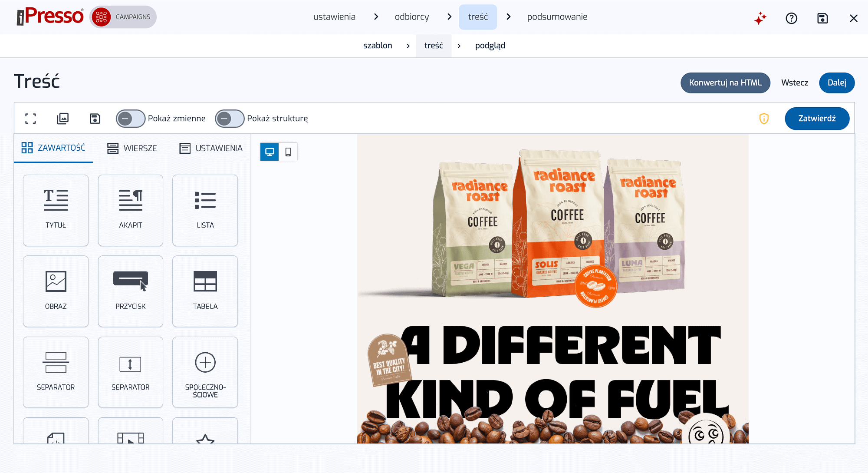Close the campaign editor with X
The height and width of the screenshot is (473, 868).
[854, 18]
